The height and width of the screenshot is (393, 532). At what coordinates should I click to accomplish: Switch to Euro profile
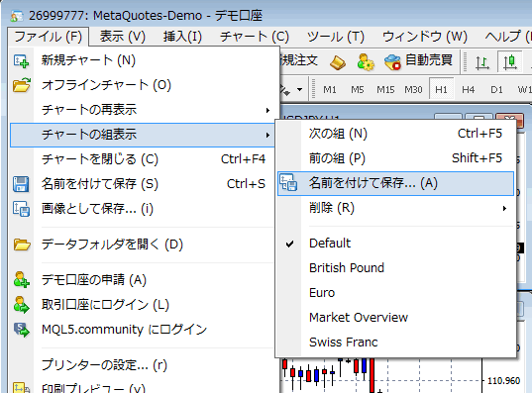pyautogui.click(x=395, y=293)
